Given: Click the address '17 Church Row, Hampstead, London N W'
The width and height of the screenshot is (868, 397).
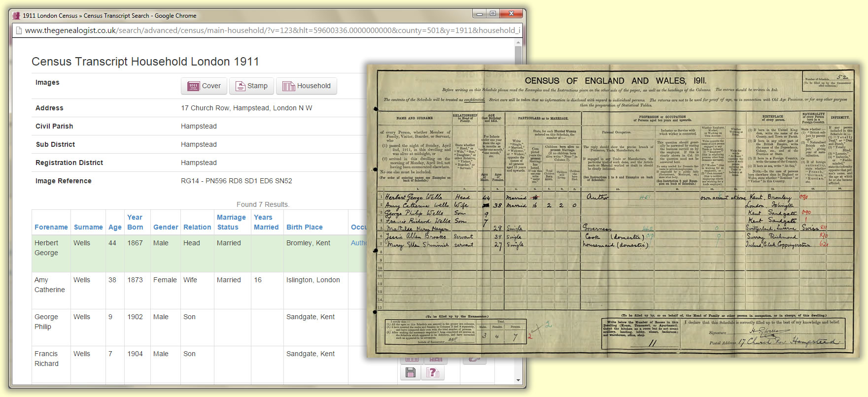Looking at the screenshot, I should click(246, 108).
